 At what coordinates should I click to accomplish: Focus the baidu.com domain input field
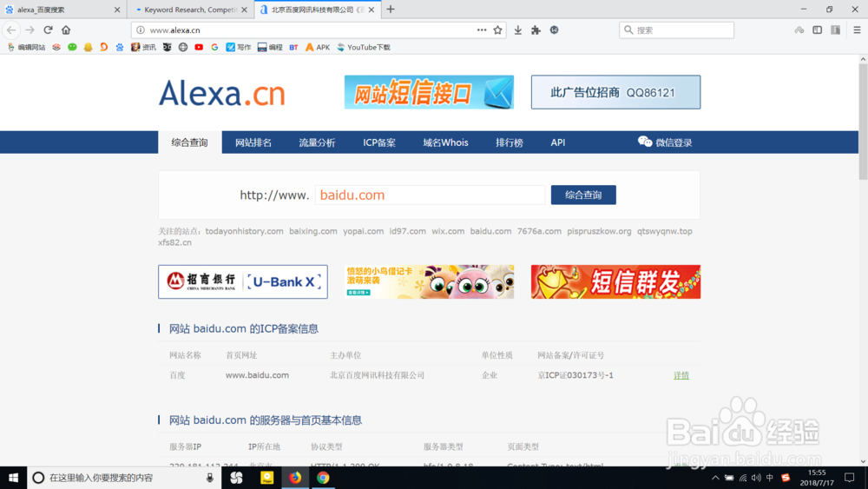pyautogui.click(x=431, y=195)
